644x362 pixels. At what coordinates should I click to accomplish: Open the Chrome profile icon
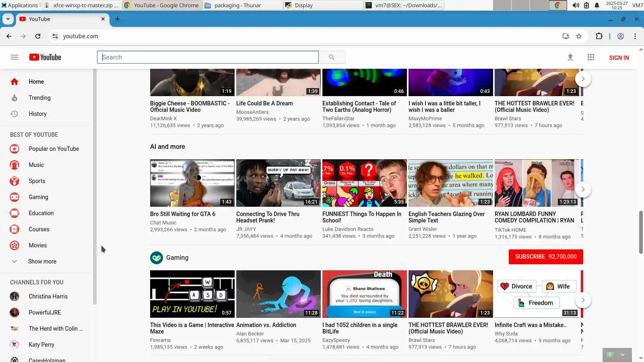[621, 36]
